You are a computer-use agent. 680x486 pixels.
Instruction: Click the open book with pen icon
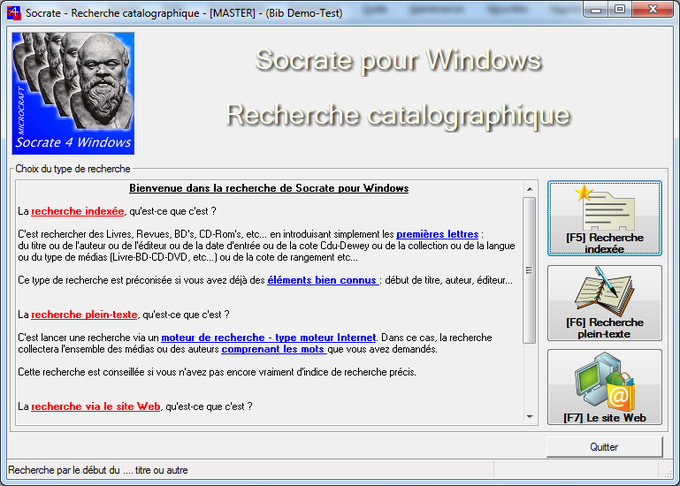(x=605, y=291)
